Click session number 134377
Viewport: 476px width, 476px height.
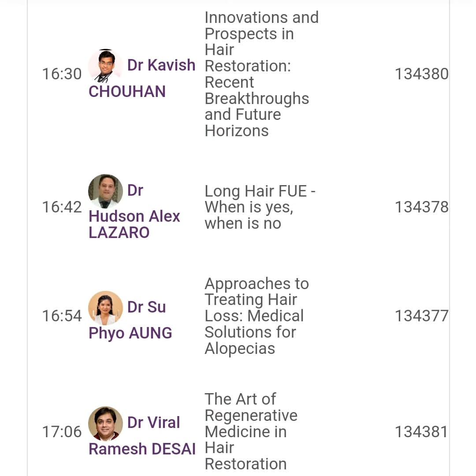(421, 316)
